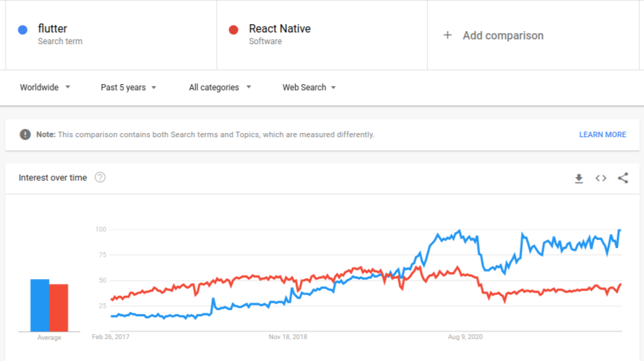Change the Web Search type dropdown

(309, 87)
